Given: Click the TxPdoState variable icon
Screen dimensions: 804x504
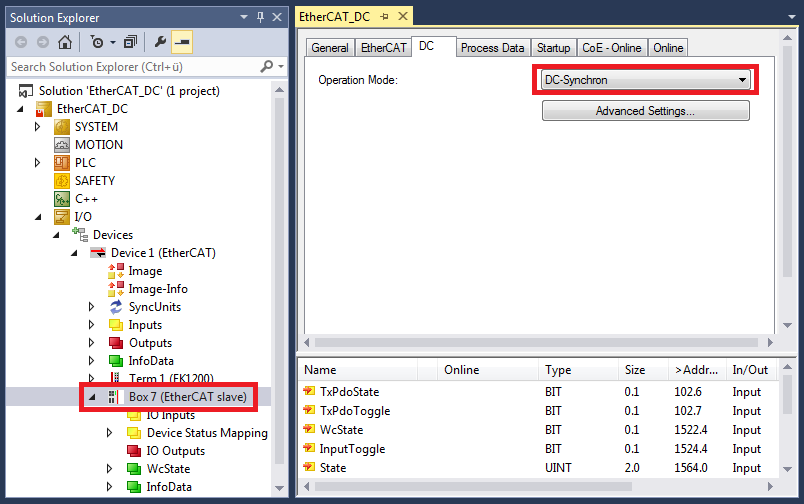Looking at the screenshot, I should 309,391.
